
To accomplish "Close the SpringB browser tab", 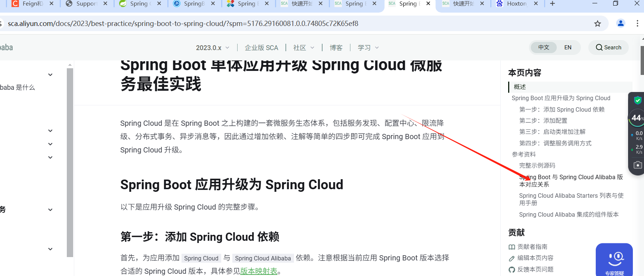I will click(x=213, y=3).
